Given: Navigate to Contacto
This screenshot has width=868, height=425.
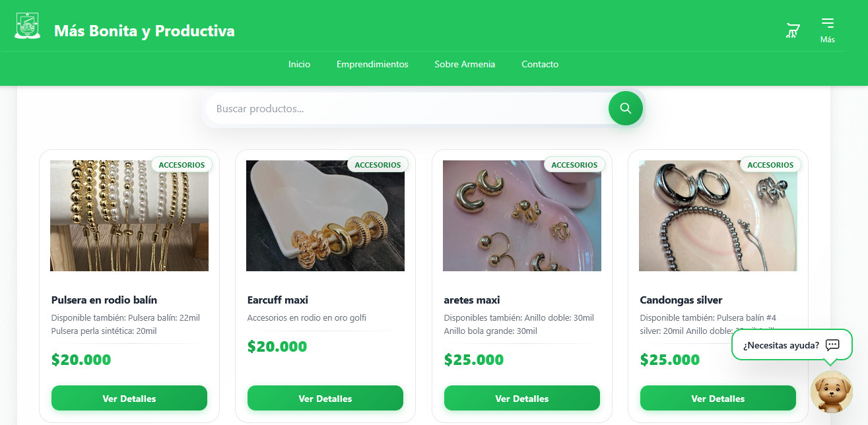Looking at the screenshot, I should (540, 64).
